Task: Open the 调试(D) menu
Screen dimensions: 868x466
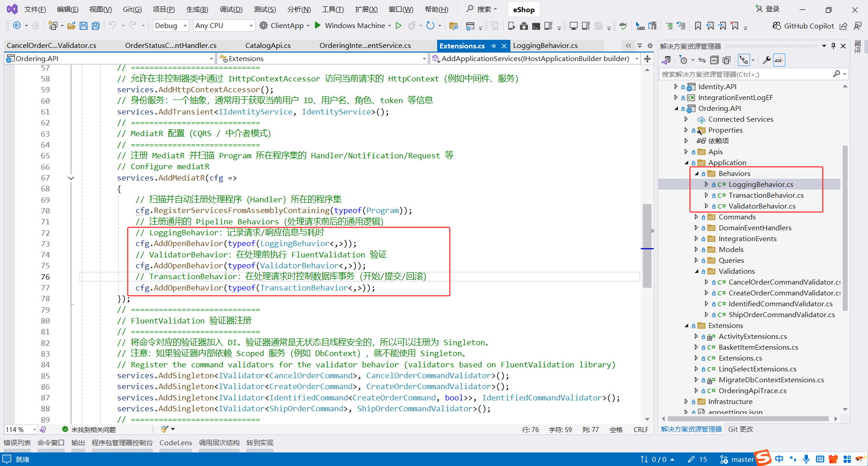Action: 231,10
